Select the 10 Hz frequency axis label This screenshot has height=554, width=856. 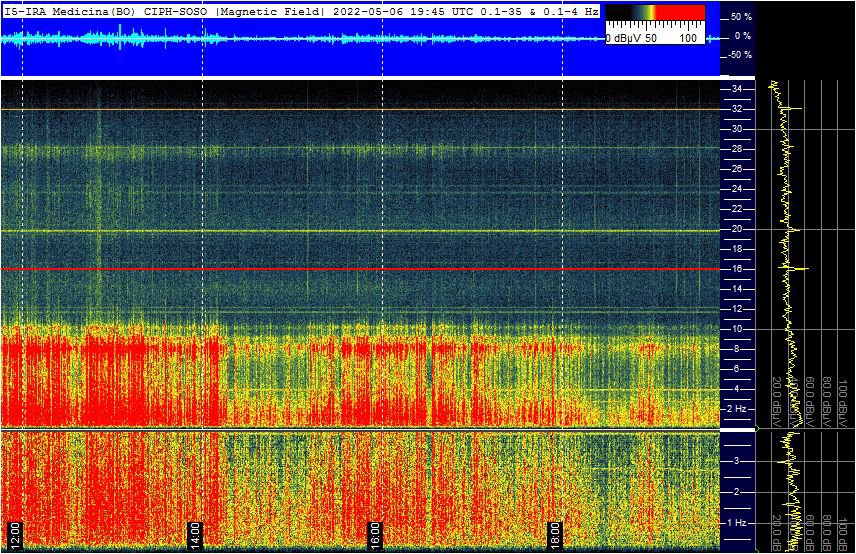tap(736, 329)
